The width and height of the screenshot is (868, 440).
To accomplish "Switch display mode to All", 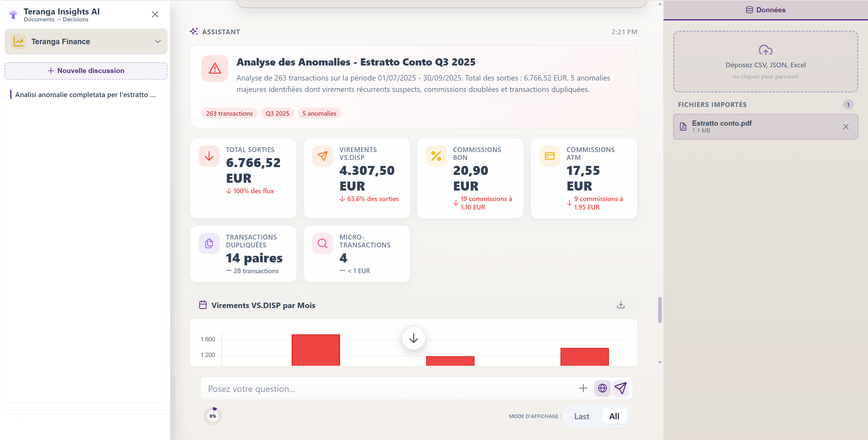I will point(614,417).
